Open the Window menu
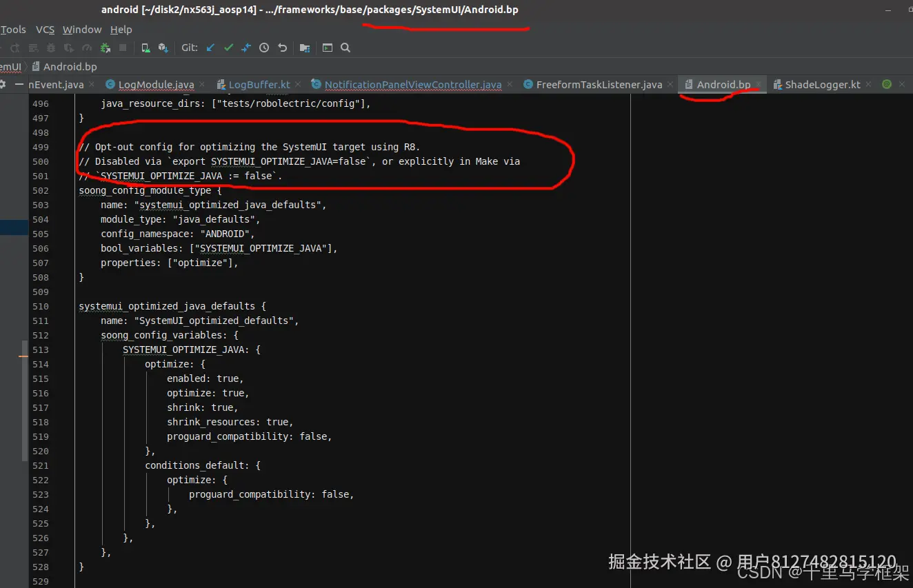 [82, 30]
